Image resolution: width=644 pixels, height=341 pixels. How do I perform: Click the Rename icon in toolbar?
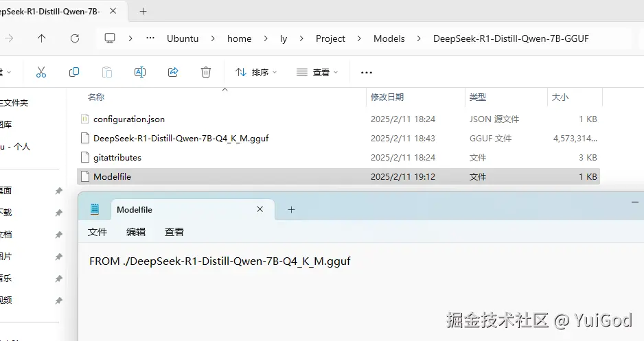tap(140, 72)
